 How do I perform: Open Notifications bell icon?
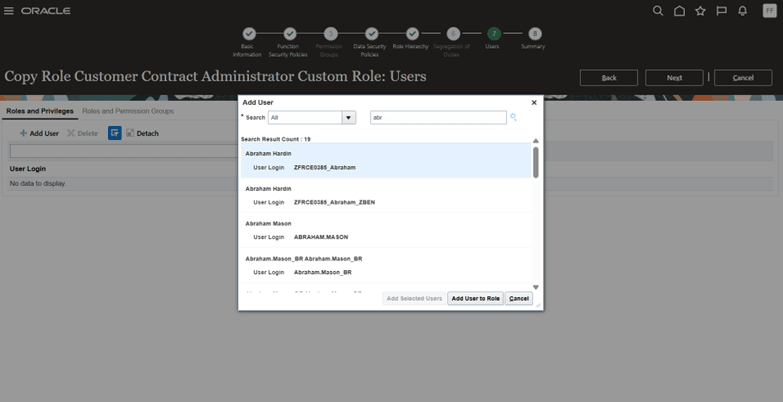743,10
